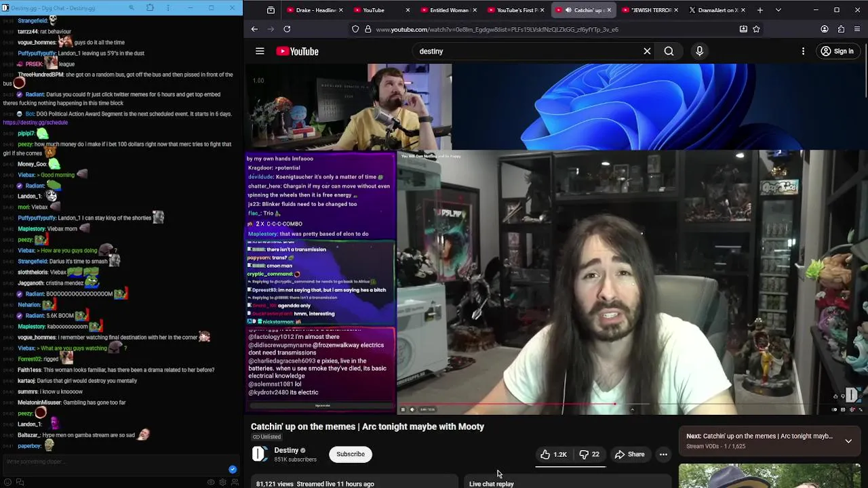Open Dgg chat users list icon
Viewport: 868px width, 488px height.
pos(235,482)
